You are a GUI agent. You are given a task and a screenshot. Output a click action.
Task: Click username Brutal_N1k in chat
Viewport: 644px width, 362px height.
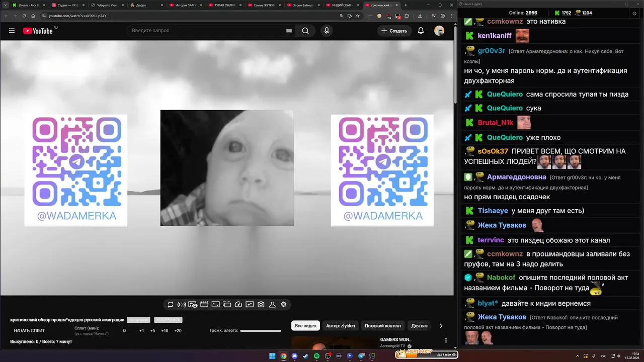pos(495,123)
